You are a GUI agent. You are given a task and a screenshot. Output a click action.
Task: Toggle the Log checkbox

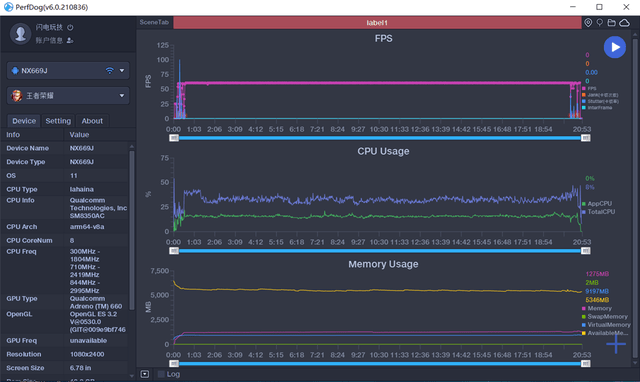(x=161, y=374)
